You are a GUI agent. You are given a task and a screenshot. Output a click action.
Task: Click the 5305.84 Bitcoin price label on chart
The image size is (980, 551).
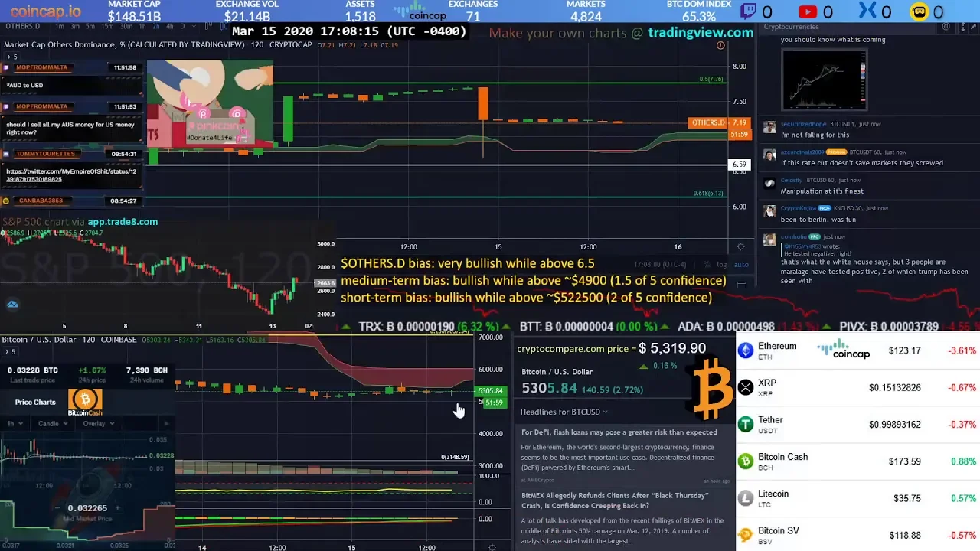tap(490, 391)
